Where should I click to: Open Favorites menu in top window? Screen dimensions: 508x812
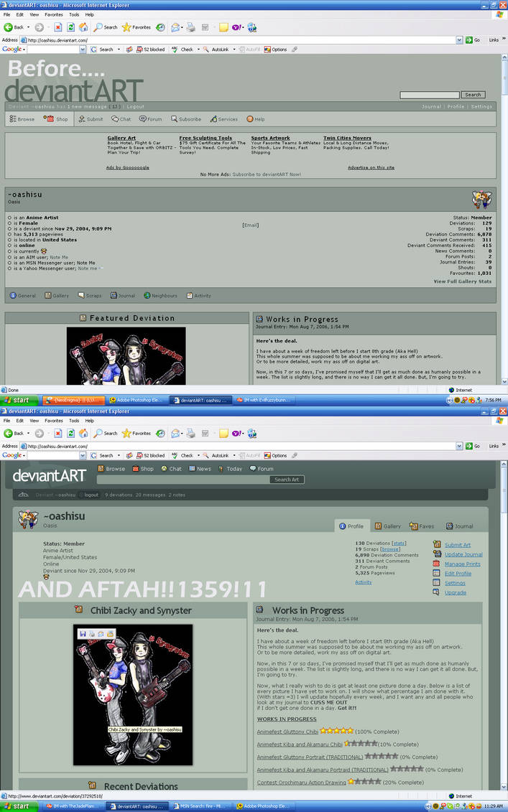click(53, 14)
